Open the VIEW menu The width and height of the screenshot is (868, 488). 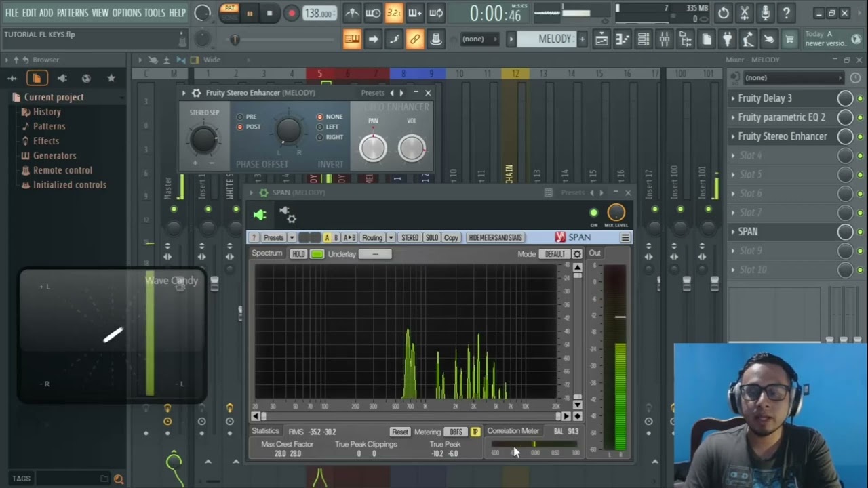pyautogui.click(x=100, y=13)
